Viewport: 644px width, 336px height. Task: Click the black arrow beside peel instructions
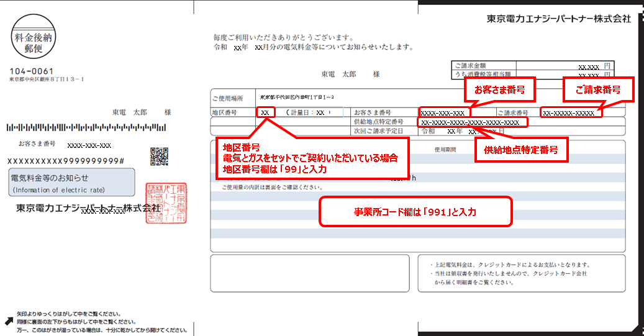pos(9,321)
